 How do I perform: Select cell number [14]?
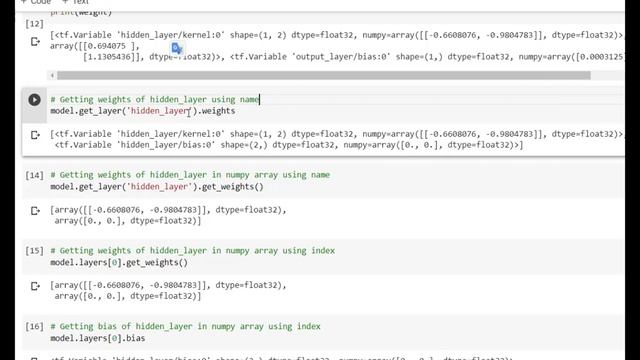pyautogui.click(x=34, y=175)
